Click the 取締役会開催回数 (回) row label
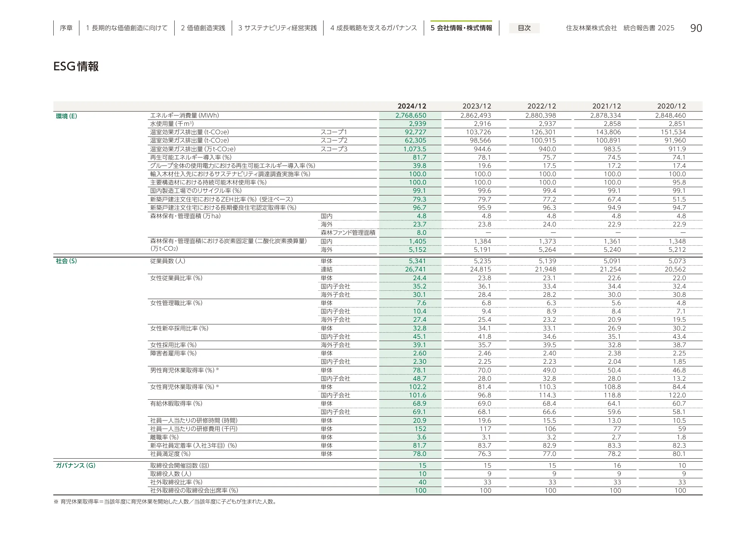Image resolution: width=756 pixels, height=535 pixels. pos(180,465)
